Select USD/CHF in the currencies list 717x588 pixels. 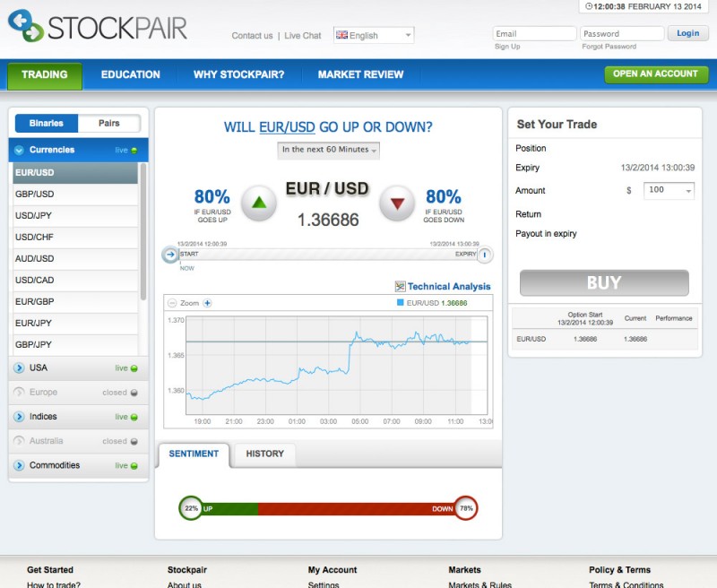pos(75,237)
